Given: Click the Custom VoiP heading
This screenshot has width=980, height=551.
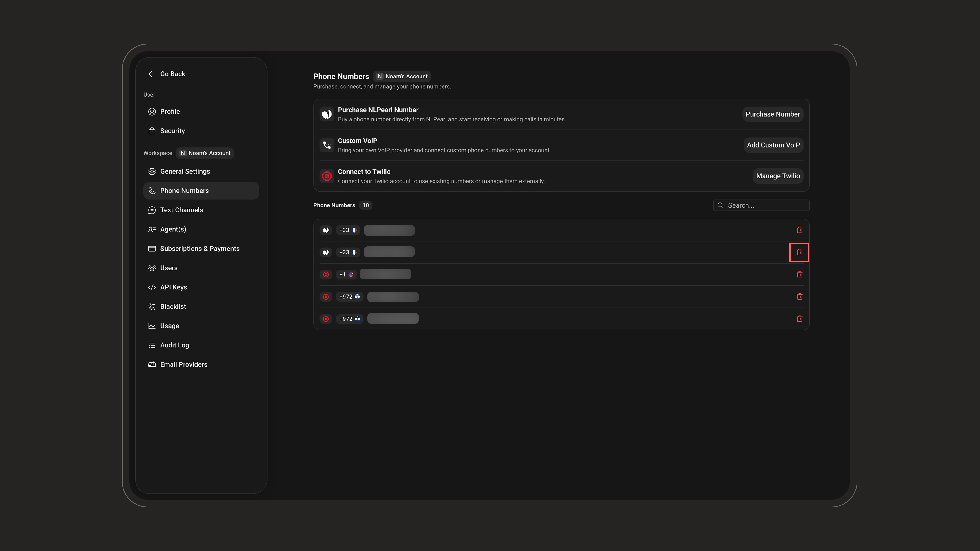Looking at the screenshot, I should tap(357, 141).
